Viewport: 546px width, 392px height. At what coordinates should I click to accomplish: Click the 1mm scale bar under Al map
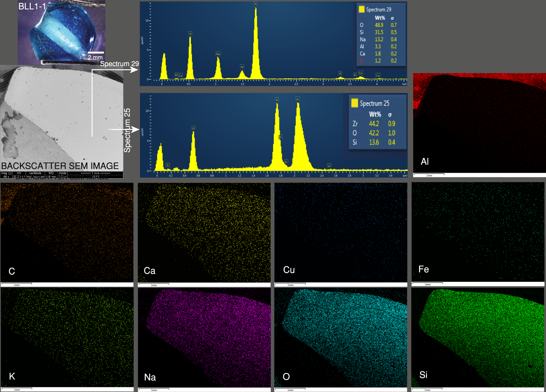click(429, 175)
